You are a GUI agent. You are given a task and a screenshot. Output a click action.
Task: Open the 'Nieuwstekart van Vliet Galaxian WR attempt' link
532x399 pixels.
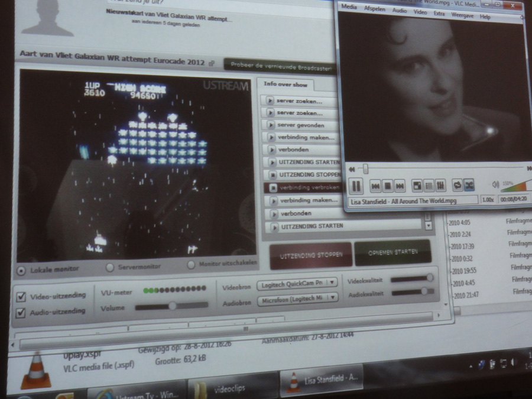(169, 15)
